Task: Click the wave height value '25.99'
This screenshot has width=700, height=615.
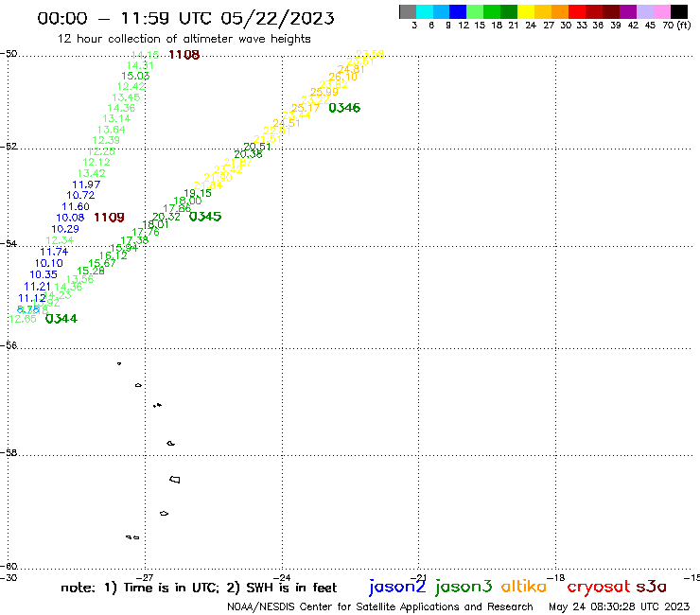Action: point(324,92)
